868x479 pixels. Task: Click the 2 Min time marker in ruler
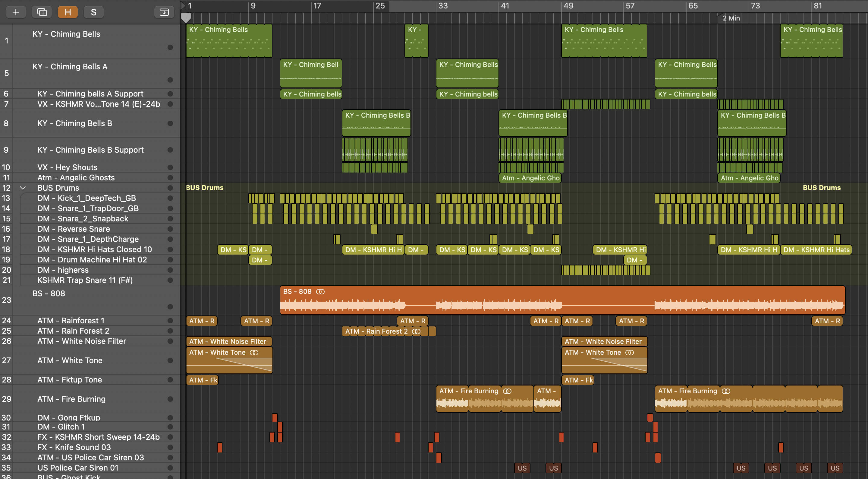coord(731,18)
